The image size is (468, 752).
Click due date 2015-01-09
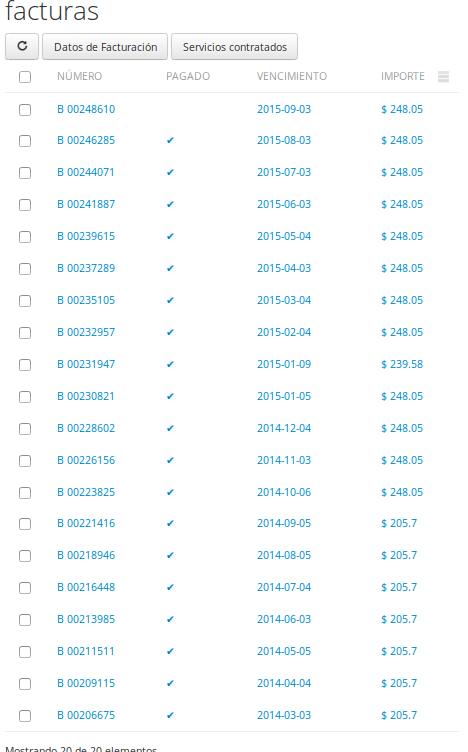pos(284,364)
